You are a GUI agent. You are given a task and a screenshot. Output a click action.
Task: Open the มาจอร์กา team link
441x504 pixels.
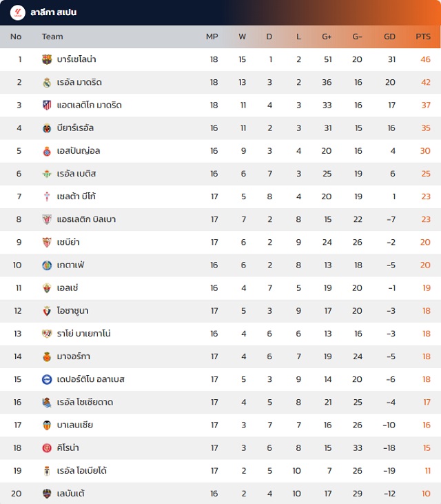click(74, 356)
